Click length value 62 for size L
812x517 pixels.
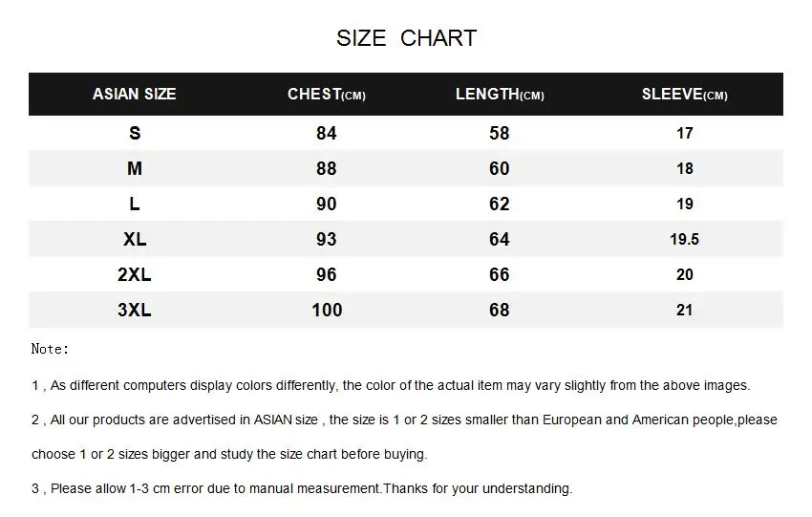pyautogui.click(x=500, y=204)
